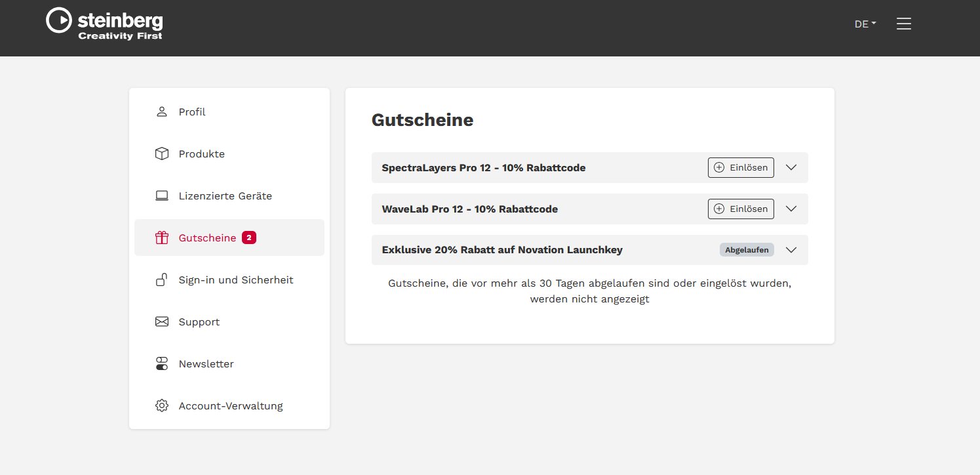Click the Abgelaufen badge on Novation voucher

tap(747, 250)
